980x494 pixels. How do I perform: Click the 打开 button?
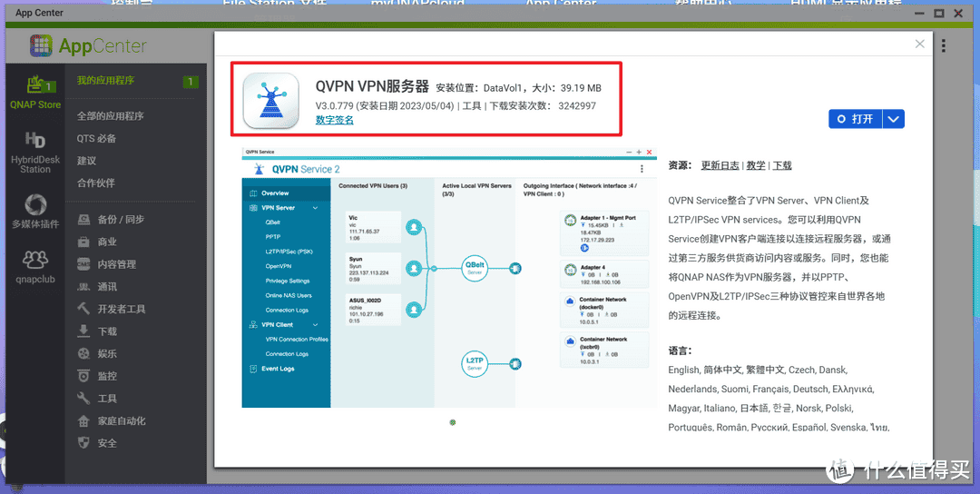[856, 119]
